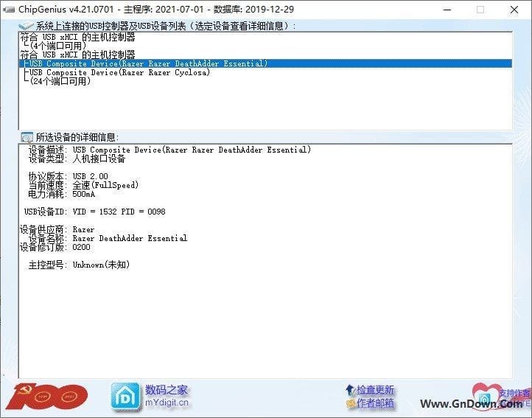
Task: Select Razer DeathAdder Essential device row
Action: coord(265,63)
